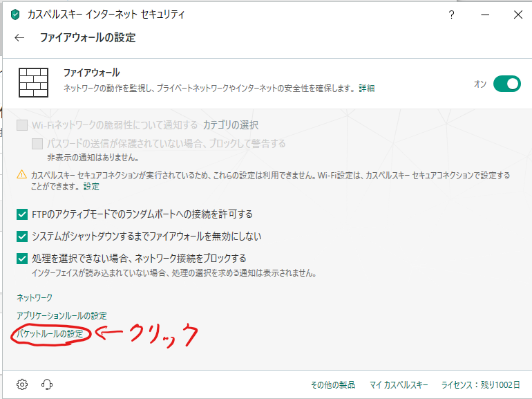Go back with the left arrow icon
This screenshot has width=532, height=399.
[x=19, y=38]
